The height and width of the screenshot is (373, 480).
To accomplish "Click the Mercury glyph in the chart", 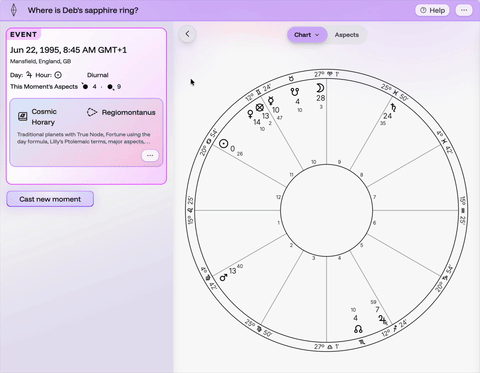I will [x=271, y=100].
